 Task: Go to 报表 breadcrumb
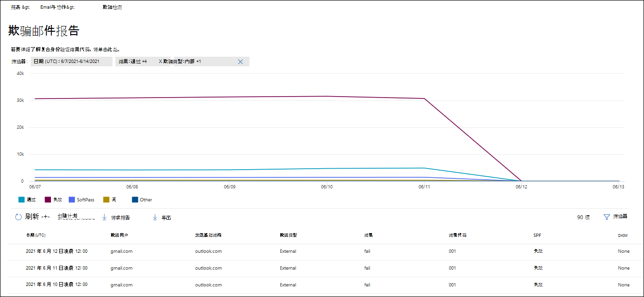[20, 8]
